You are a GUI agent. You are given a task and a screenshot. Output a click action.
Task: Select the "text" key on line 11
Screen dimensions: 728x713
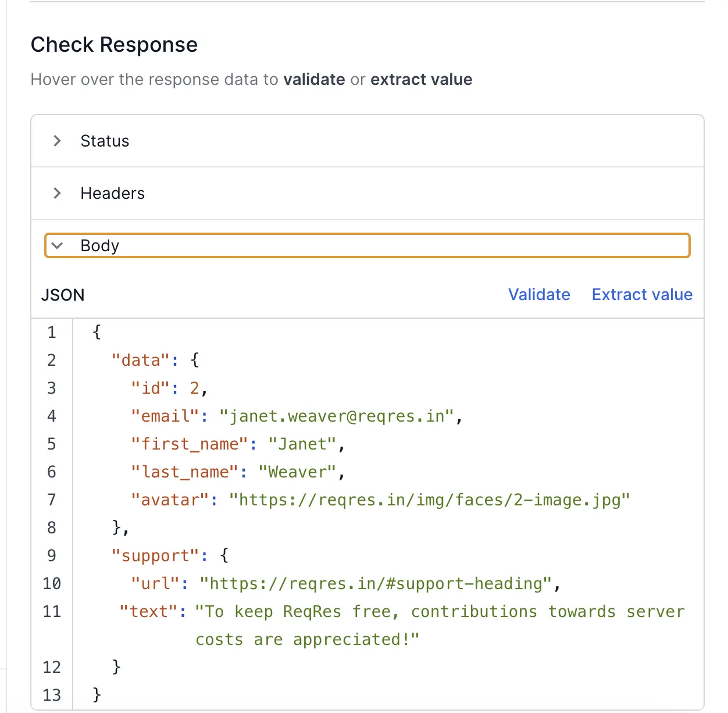148,612
